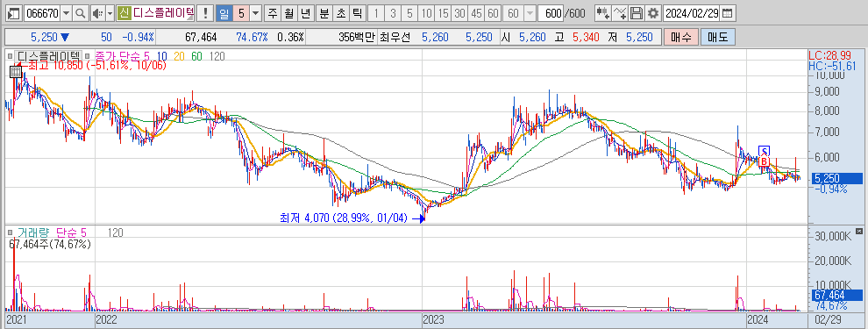Click the green 신 badge icon

124,13
